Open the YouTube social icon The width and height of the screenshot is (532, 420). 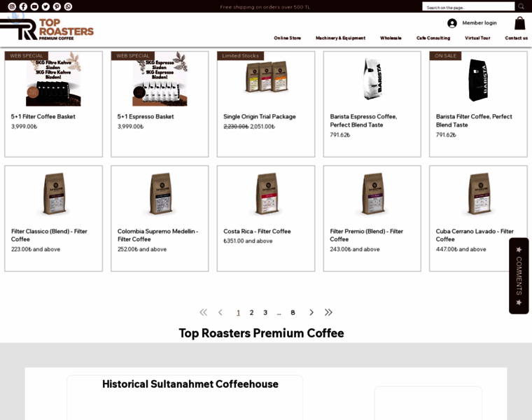(x=34, y=6)
